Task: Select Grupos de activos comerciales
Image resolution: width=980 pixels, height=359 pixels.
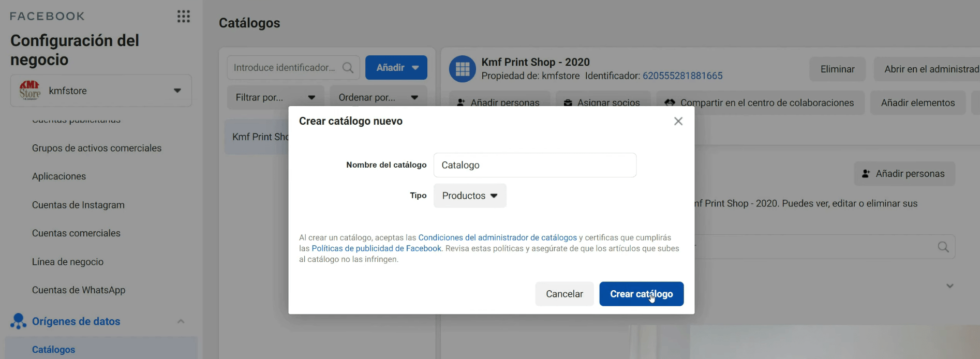Action: pos(97,148)
